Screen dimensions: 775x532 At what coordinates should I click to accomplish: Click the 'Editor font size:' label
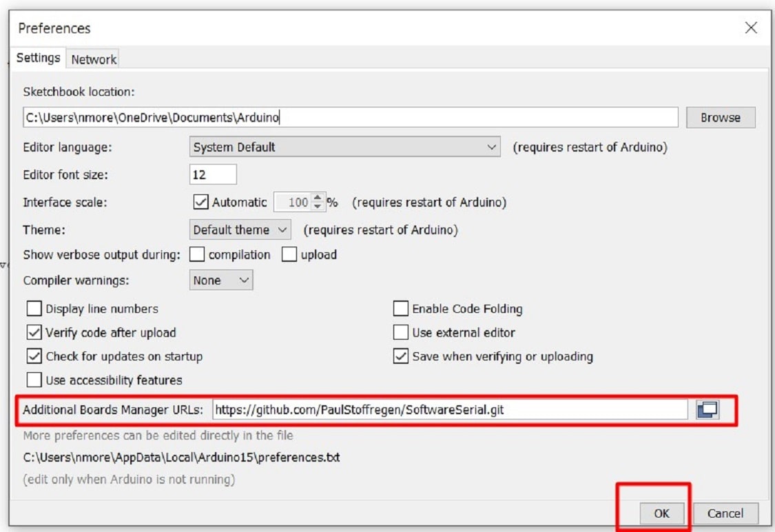(65, 174)
